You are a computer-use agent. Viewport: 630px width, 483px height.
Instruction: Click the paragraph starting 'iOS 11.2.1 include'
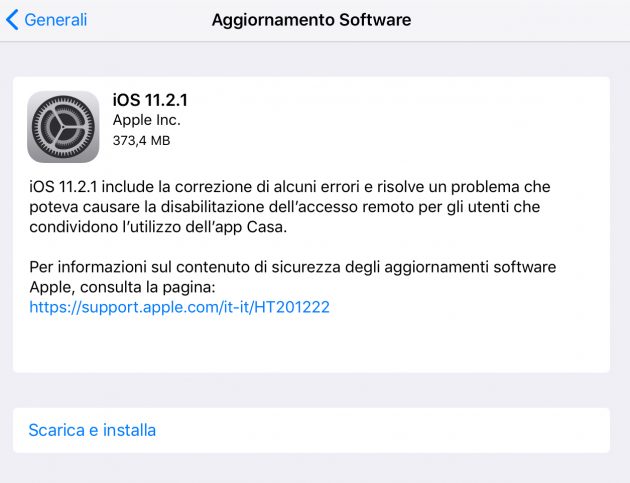[290, 207]
